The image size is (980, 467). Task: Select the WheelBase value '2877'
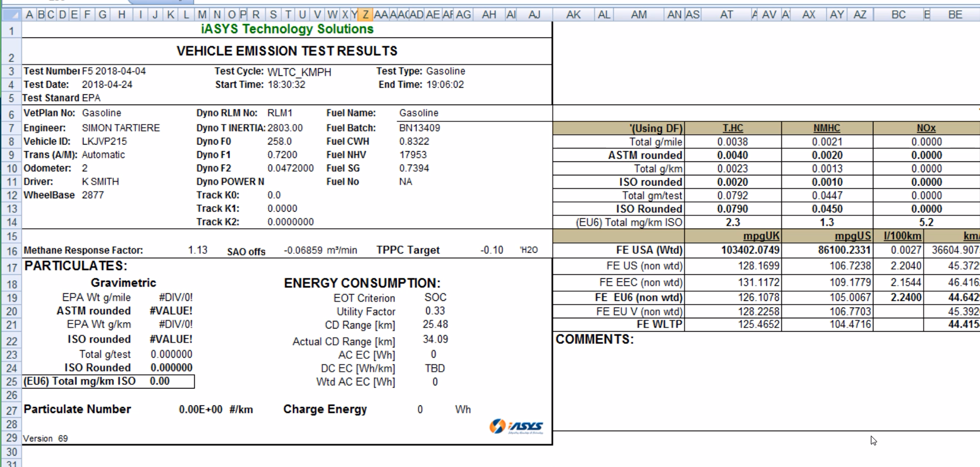93,195
